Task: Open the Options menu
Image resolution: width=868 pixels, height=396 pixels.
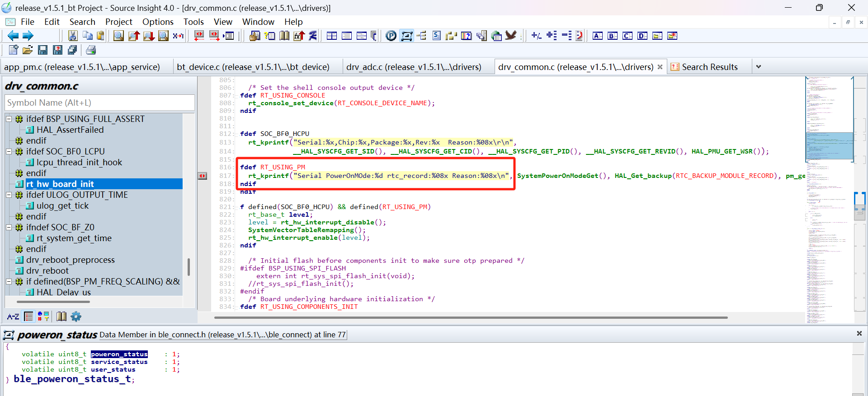Action: tap(158, 22)
